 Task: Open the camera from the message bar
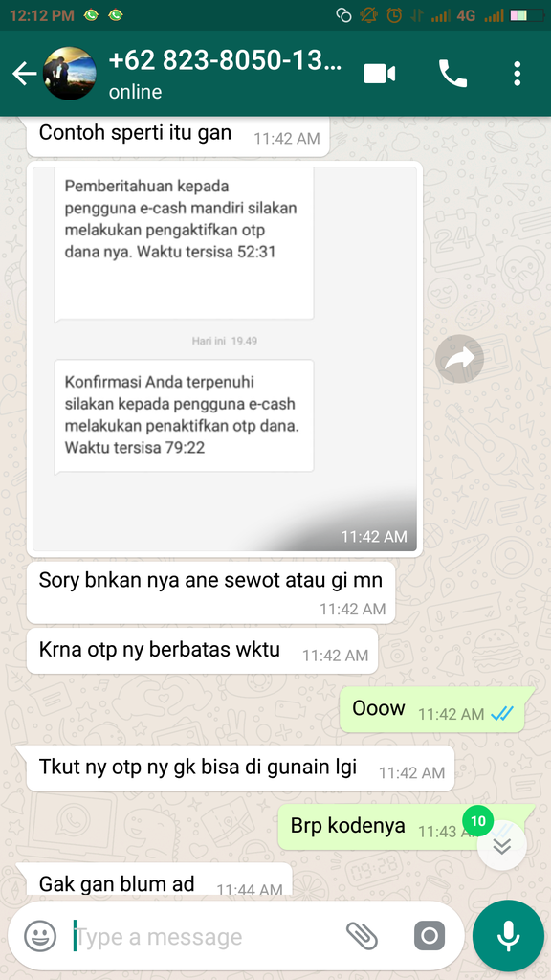click(430, 936)
